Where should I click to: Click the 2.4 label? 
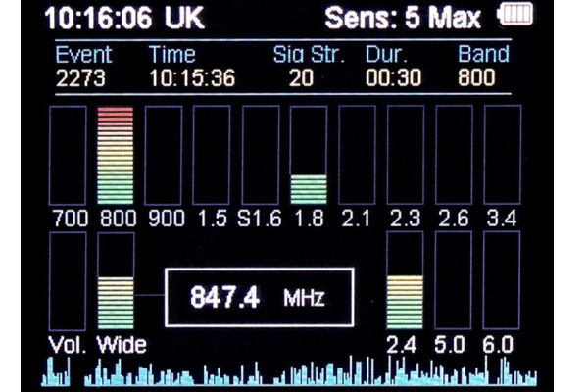(x=401, y=345)
